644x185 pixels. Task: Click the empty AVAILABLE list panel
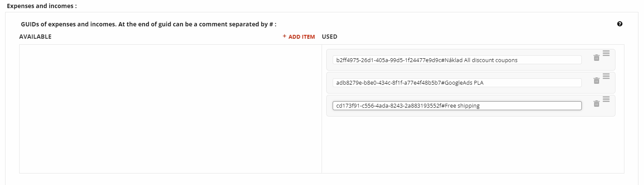pos(170,109)
